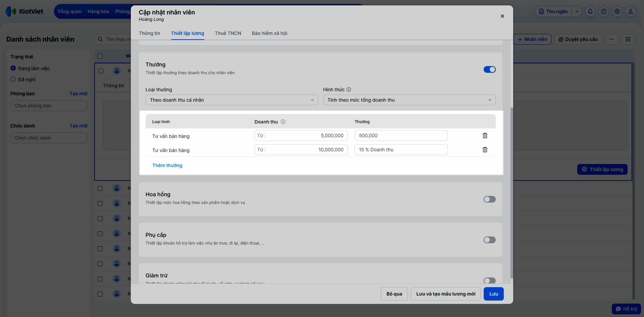
Task: Enable the Phụ cấp toggle
Action: click(490, 240)
